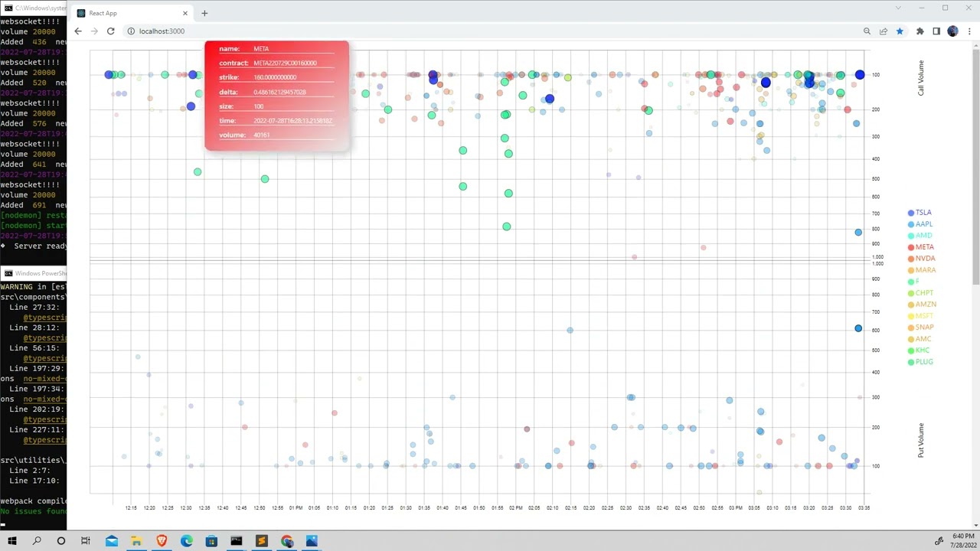Click no-mixed-operators link in PowerShell line 197:34
The width and height of the screenshot is (980, 551).
click(44, 399)
